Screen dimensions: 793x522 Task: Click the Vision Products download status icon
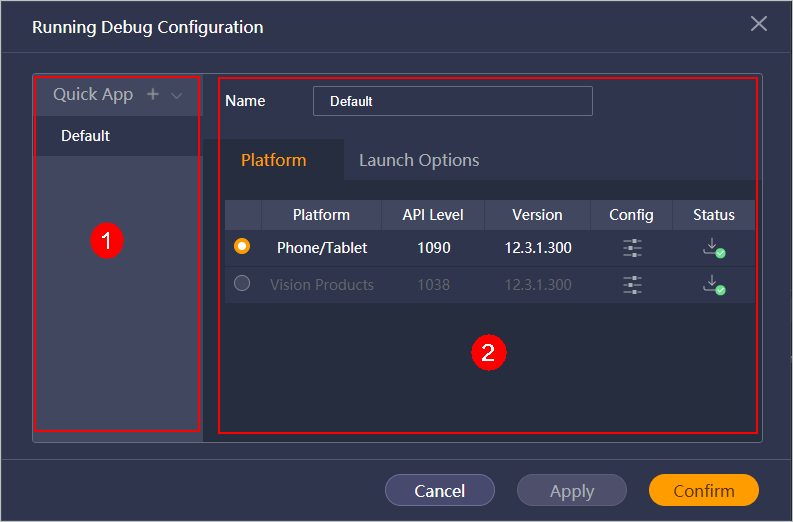714,285
